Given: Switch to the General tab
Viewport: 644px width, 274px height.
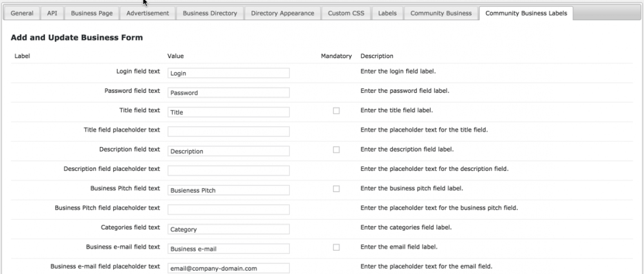Looking at the screenshot, I should click(x=23, y=13).
